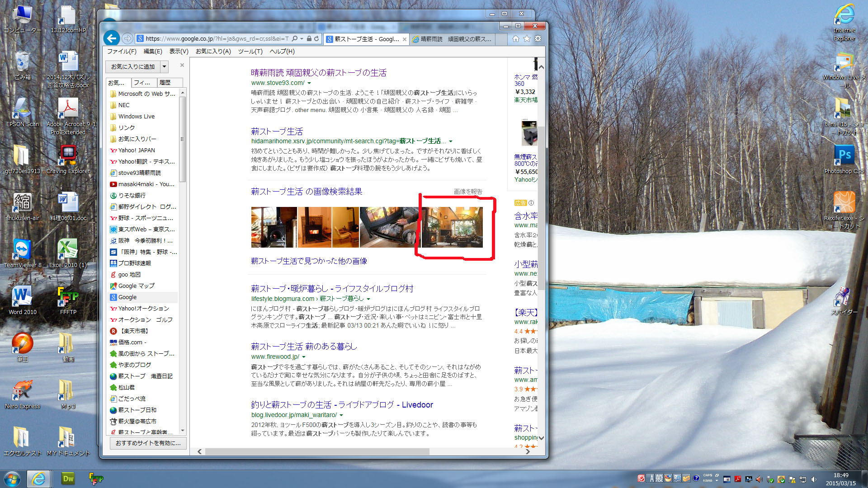Open the 釣りと薪ストーブの生活 Livedoor link

click(x=342, y=405)
